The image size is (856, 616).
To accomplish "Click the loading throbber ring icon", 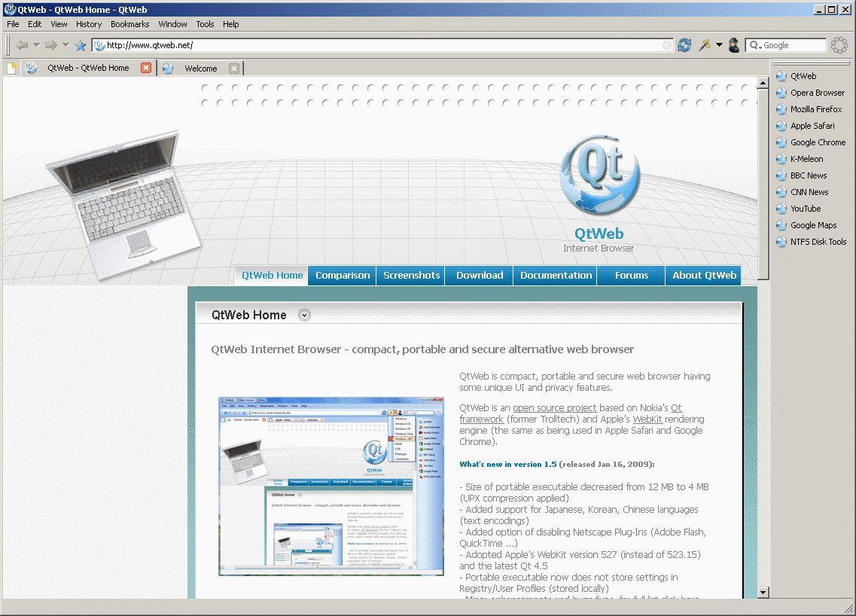I will [x=839, y=45].
